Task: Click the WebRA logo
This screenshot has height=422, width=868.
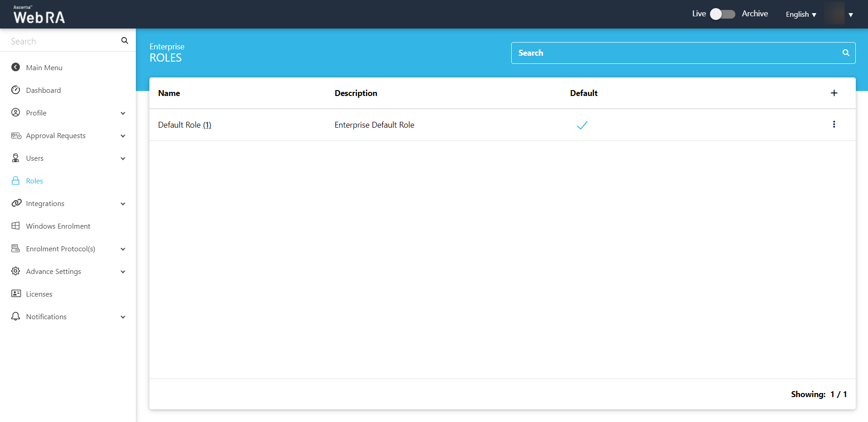Action: click(x=39, y=15)
